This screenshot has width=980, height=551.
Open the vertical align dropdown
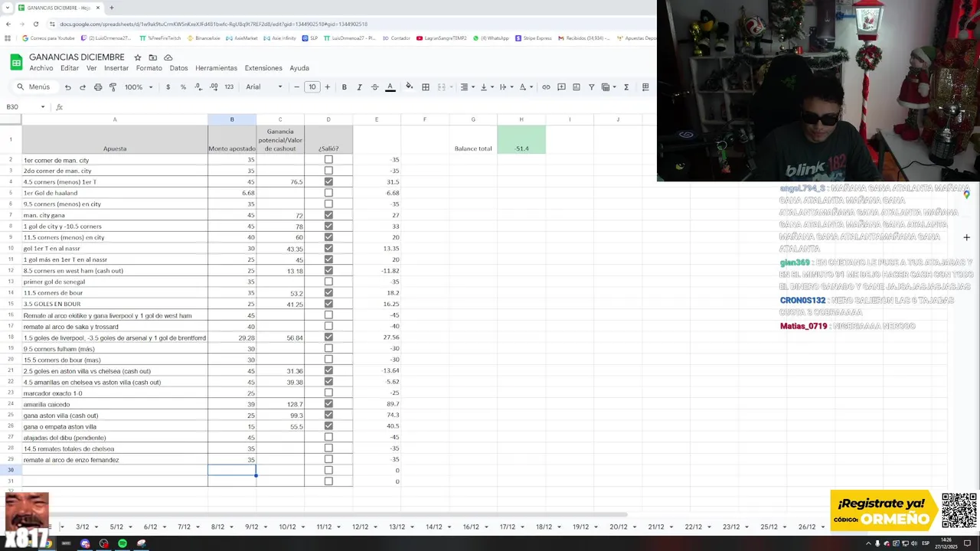click(485, 87)
